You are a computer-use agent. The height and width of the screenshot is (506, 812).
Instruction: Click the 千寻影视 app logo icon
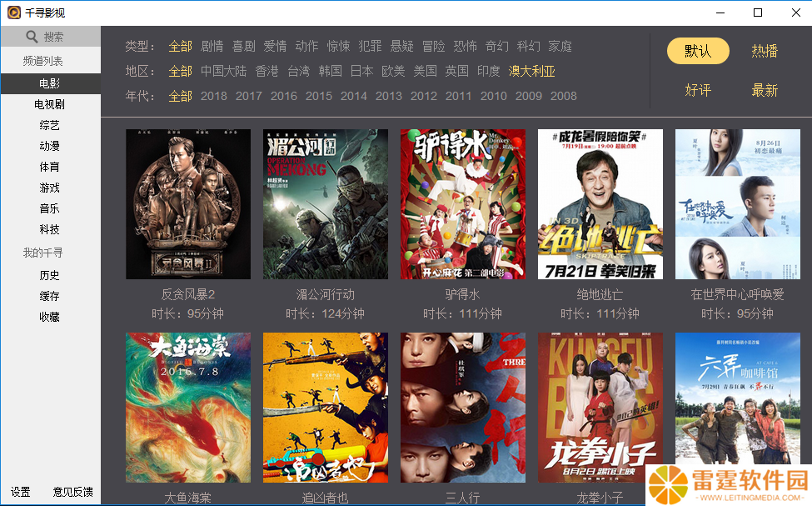14,13
